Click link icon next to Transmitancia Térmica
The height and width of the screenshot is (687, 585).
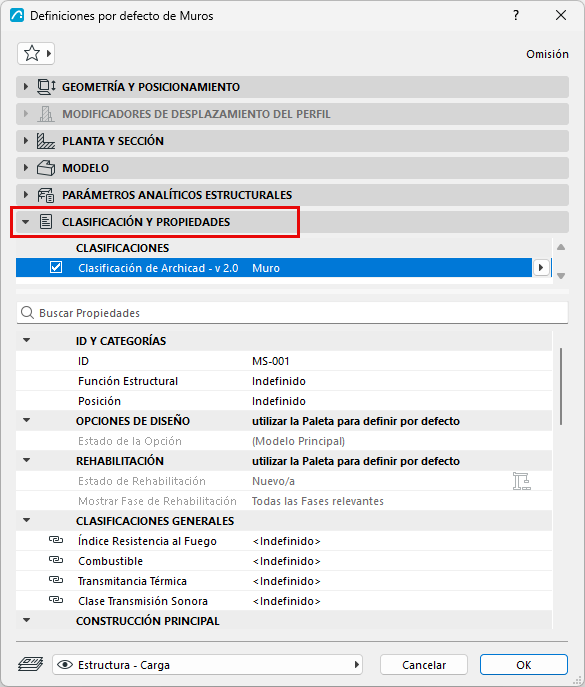pos(56,580)
